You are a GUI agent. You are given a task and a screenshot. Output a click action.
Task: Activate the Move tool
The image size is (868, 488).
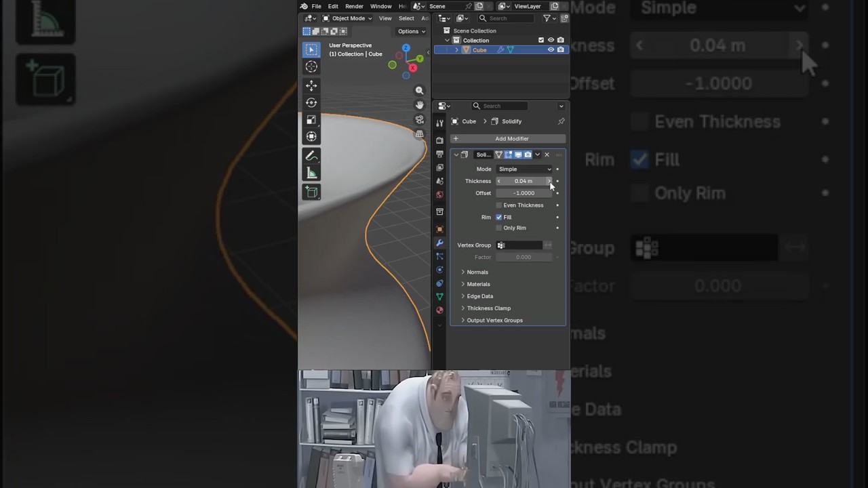pyautogui.click(x=311, y=85)
